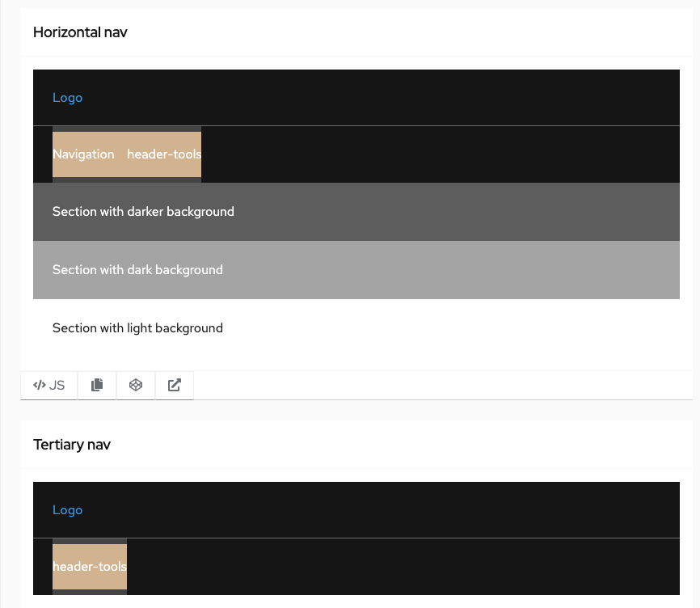700x608 pixels.
Task: Select 'Section with darker background' text
Action: point(143,212)
